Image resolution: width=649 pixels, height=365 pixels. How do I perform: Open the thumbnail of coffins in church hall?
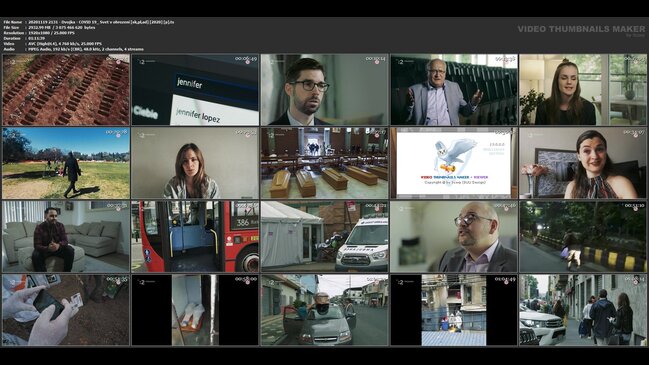324,163
